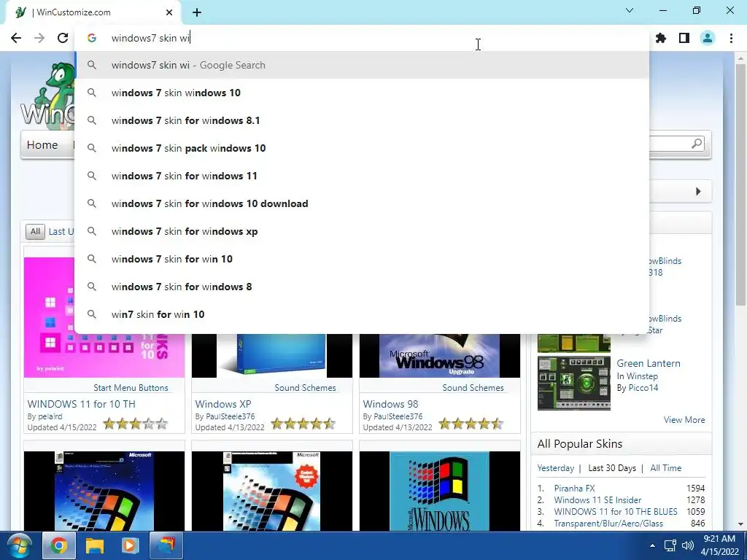Click Sound Schemes under Windows 98 card
747x560 pixels.
click(473, 388)
